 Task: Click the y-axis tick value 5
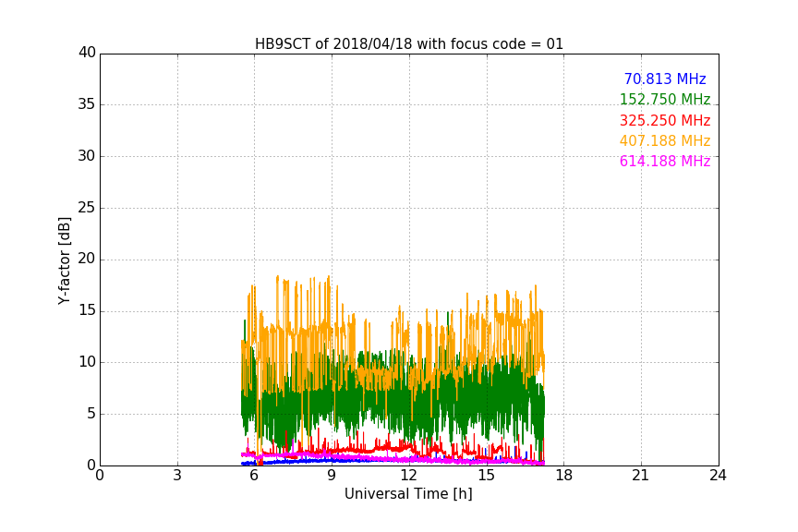91,414
